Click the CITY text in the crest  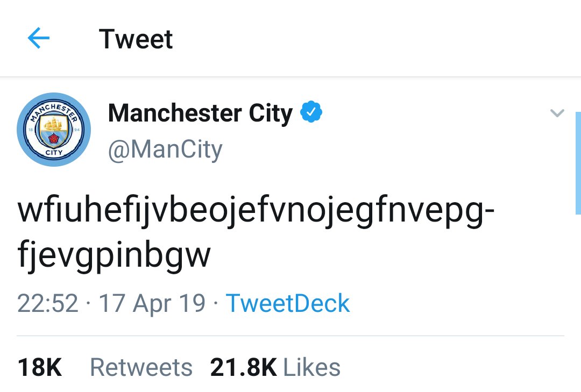[x=54, y=153]
